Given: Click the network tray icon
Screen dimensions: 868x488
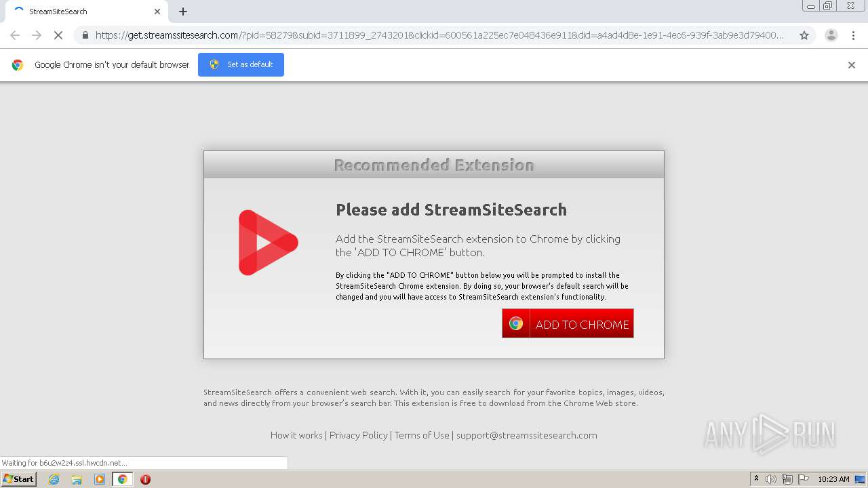Looking at the screenshot, I should (x=787, y=479).
